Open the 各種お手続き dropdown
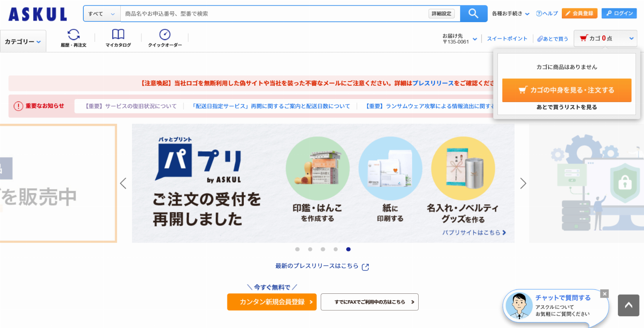 pos(510,14)
